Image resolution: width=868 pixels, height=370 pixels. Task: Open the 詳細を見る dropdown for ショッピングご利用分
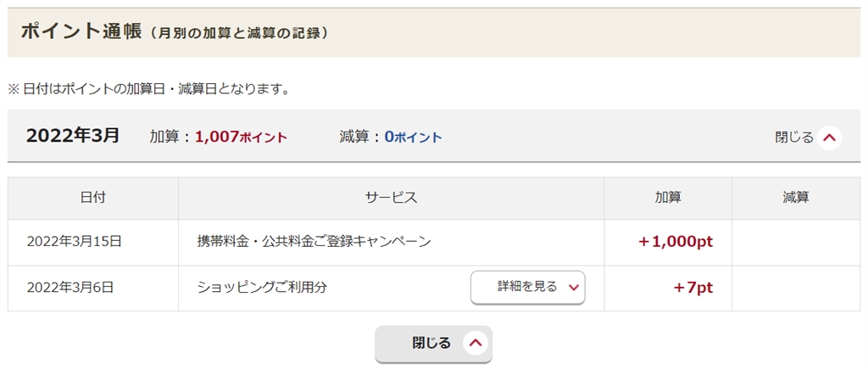[527, 288]
